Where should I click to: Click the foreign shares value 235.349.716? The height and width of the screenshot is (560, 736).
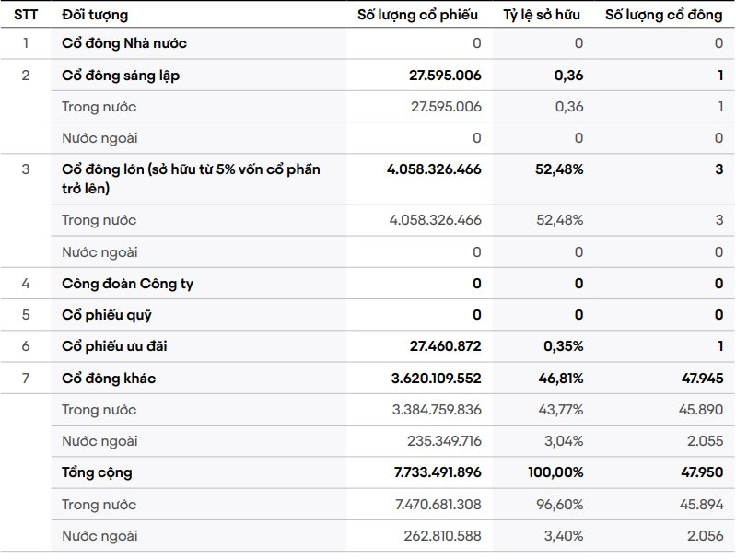tap(444, 441)
